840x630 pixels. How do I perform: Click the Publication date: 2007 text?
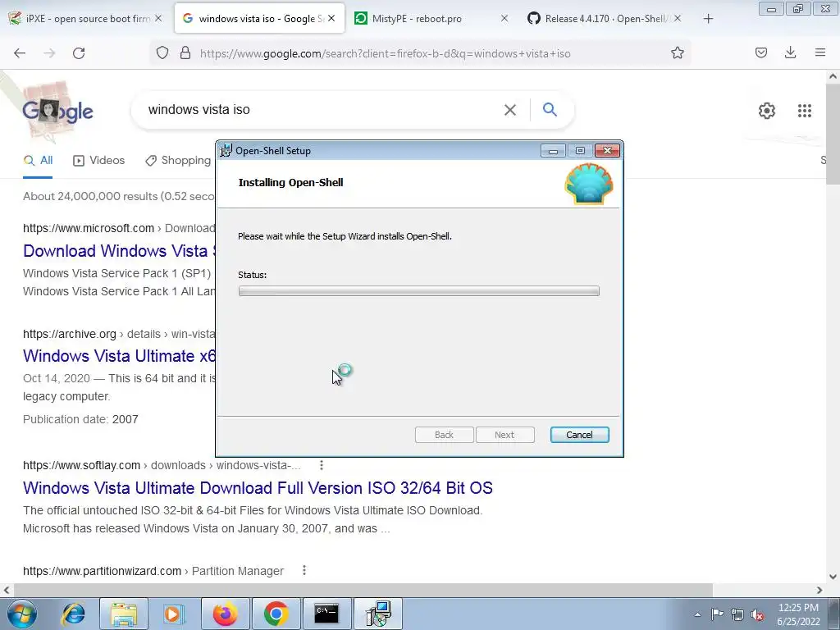[x=80, y=419]
